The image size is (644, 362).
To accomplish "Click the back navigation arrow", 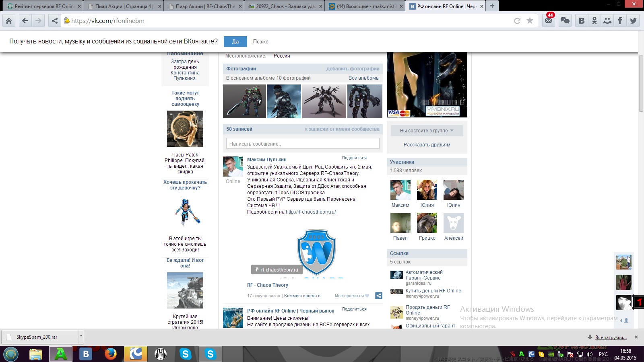I will point(25,21).
